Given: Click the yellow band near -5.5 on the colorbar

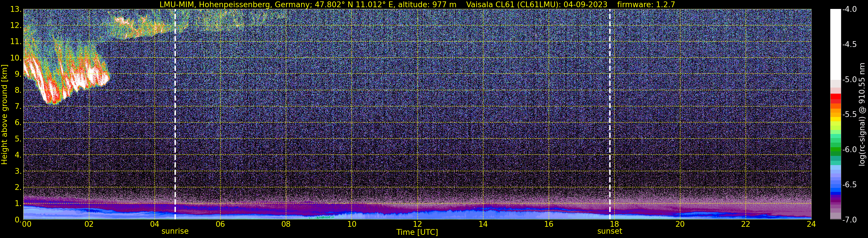Looking at the screenshot, I should (x=836, y=119).
